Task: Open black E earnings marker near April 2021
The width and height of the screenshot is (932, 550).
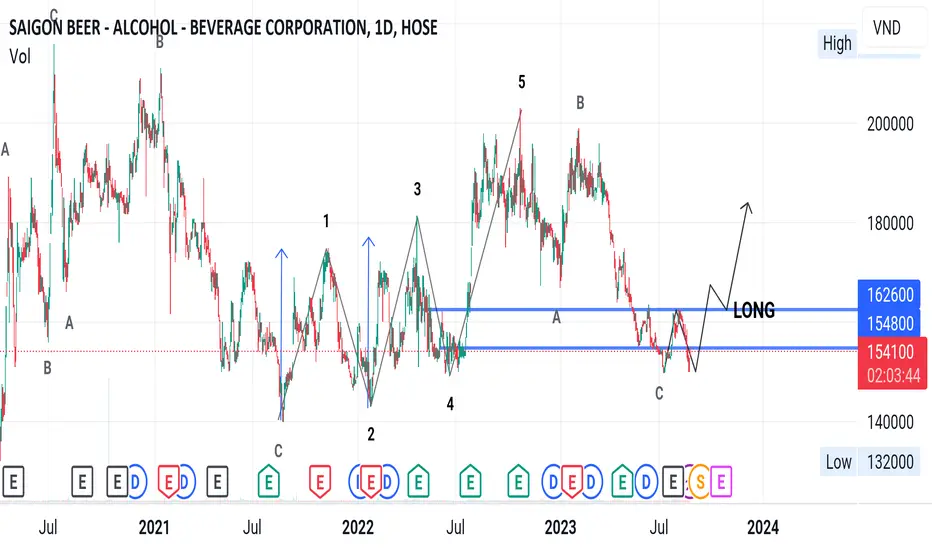Action: (x=217, y=481)
